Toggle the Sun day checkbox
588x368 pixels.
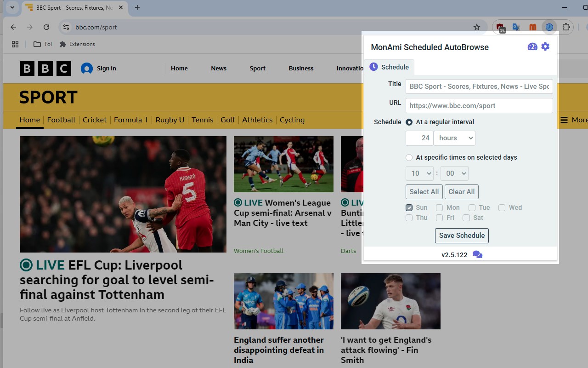(409, 207)
